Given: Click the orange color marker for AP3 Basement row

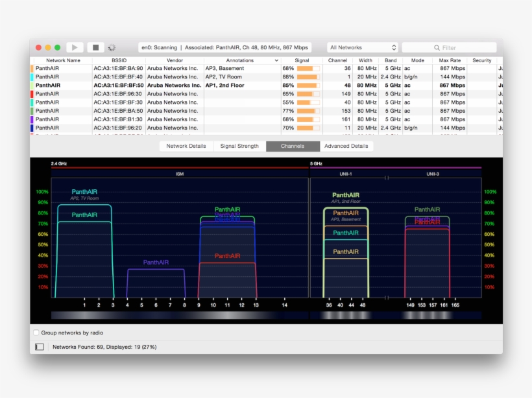Looking at the screenshot, I should click(x=32, y=68).
